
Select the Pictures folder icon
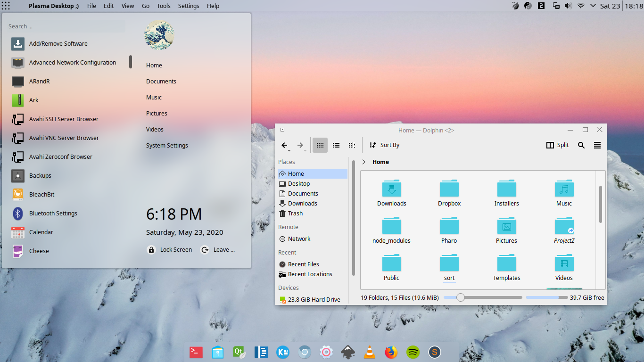tap(507, 226)
